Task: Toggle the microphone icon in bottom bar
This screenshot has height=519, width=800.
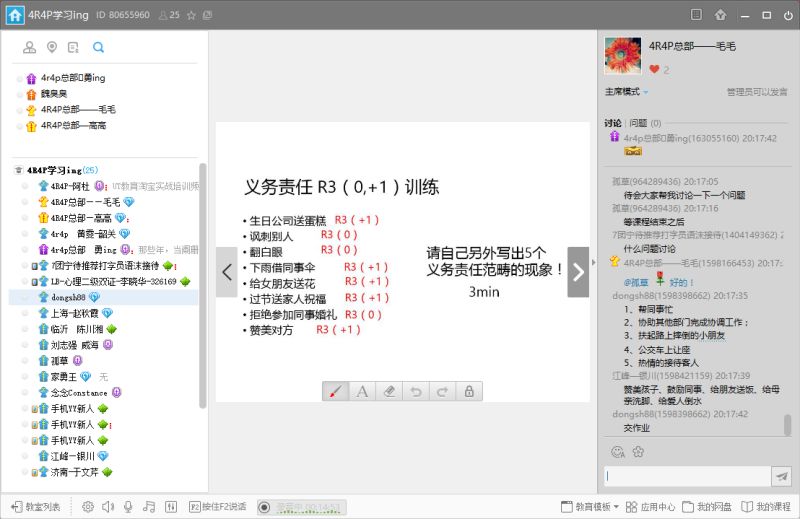Action: (127, 507)
